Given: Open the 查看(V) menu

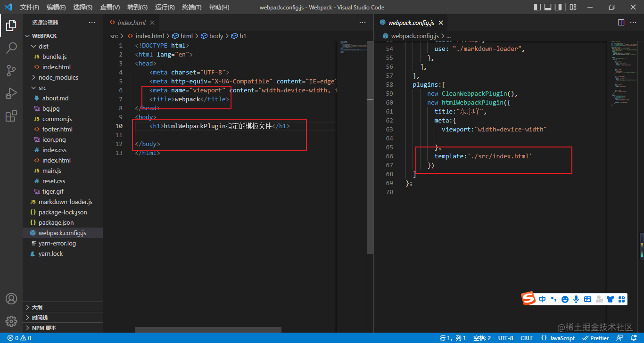Looking at the screenshot, I should pyautogui.click(x=110, y=7).
